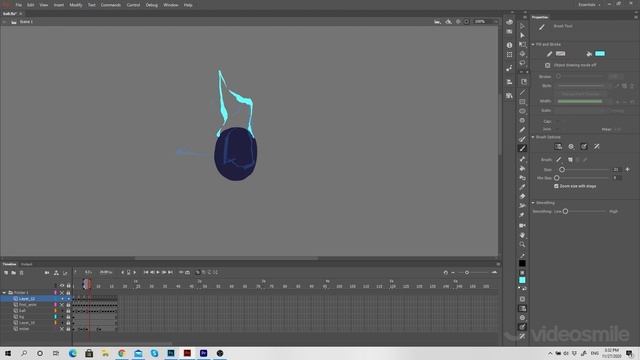The height and width of the screenshot is (360, 640).
Task: Select the Bone tool
Action: [522, 159]
